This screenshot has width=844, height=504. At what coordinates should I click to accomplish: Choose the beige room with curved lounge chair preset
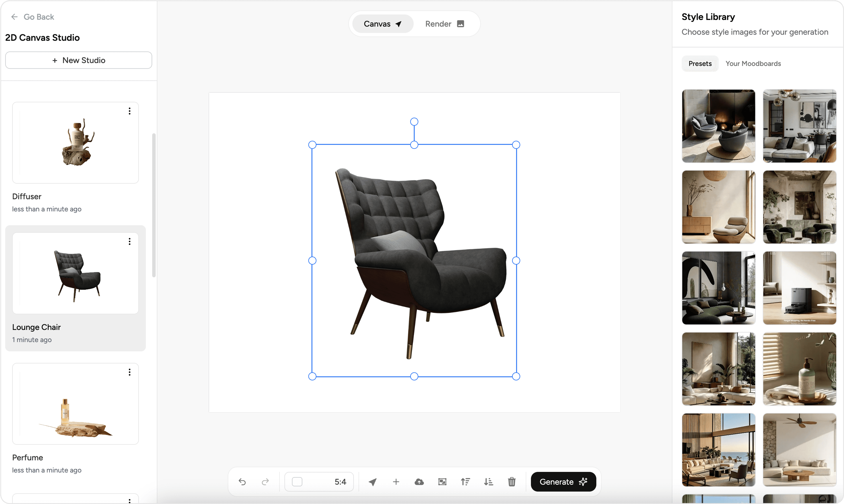pyautogui.click(x=719, y=207)
